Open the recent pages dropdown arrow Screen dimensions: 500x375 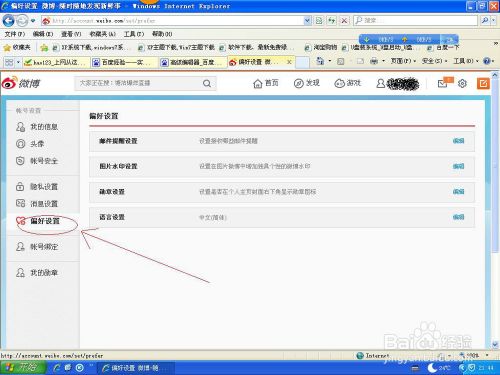tap(33, 21)
